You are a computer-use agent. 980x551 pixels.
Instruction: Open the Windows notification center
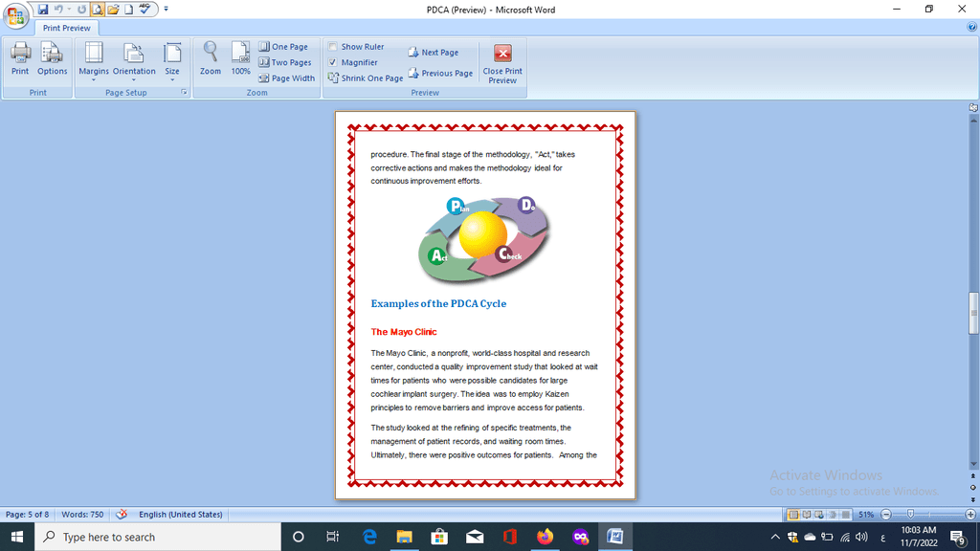click(x=958, y=537)
